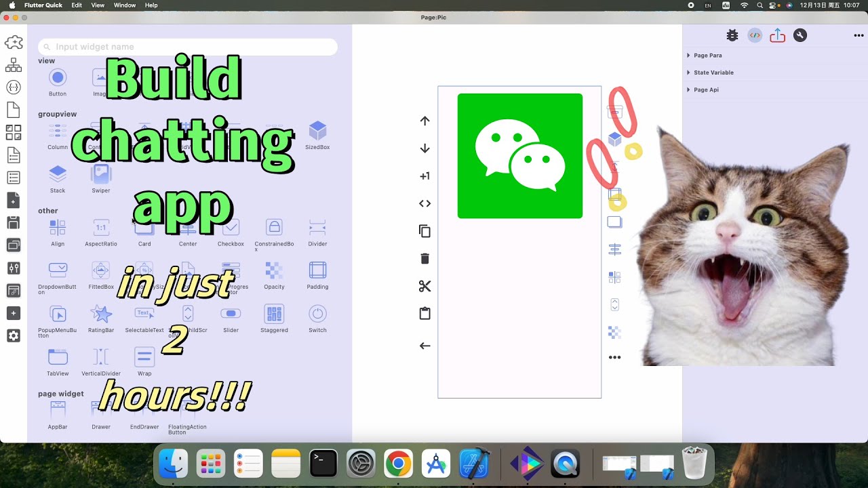Select the Staggered widget icon
Image resolution: width=868 pixels, height=488 pixels.
(x=274, y=314)
